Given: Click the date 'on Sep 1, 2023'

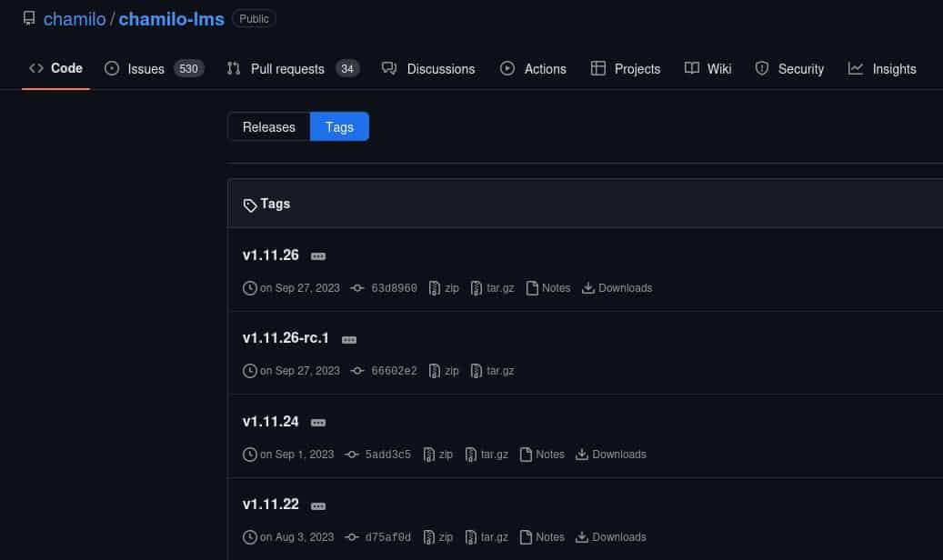Looking at the screenshot, I should pyautogui.click(x=296, y=455).
